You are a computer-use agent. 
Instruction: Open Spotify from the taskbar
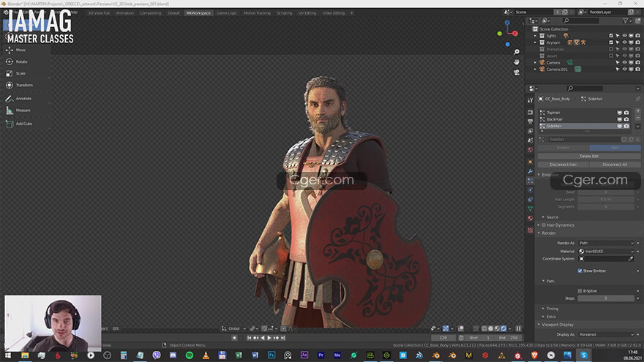click(x=190, y=355)
